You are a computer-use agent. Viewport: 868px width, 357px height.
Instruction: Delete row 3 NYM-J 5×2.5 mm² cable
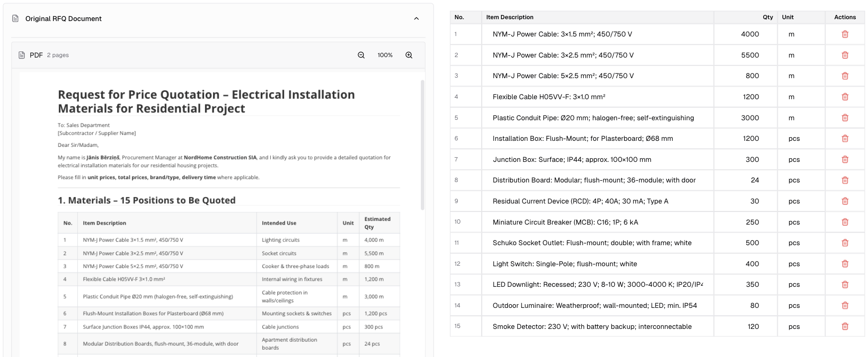point(845,76)
